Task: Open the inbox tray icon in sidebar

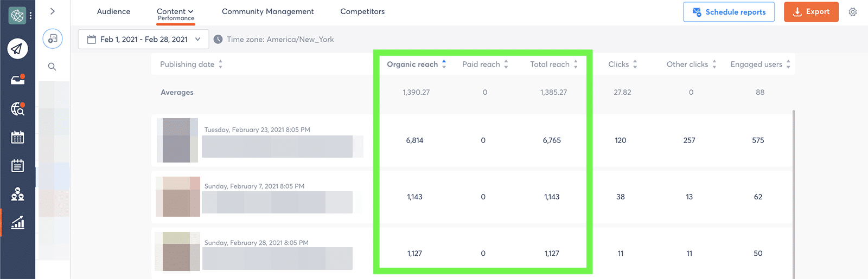Action: pos(17,80)
